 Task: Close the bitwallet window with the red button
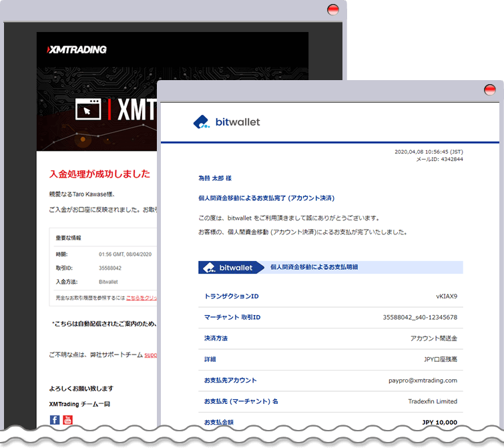point(489,89)
